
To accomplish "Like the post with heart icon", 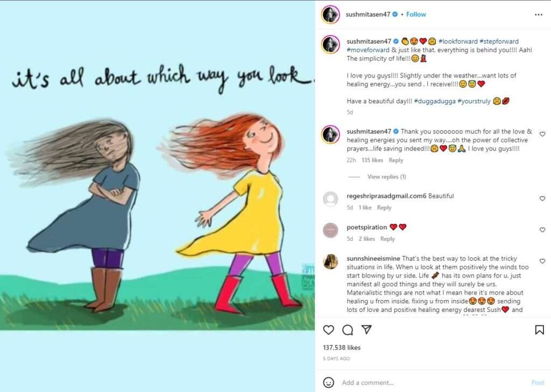I will tap(328, 330).
